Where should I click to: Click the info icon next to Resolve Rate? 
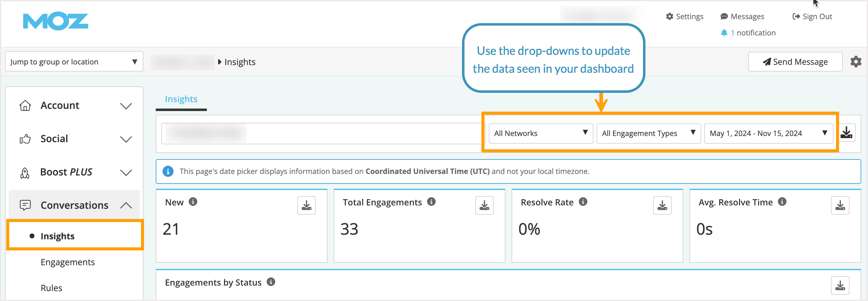click(583, 202)
